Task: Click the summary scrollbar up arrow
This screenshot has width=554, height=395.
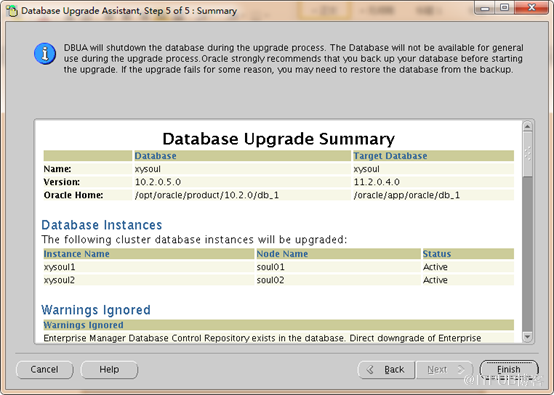Action: (x=528, y=126)
